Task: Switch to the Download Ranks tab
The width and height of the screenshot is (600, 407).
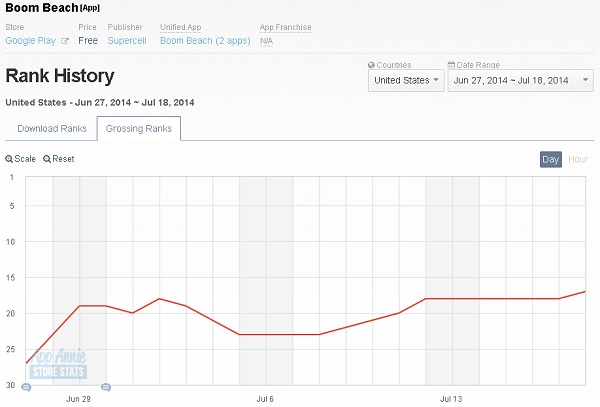Action: click(52, 129)
